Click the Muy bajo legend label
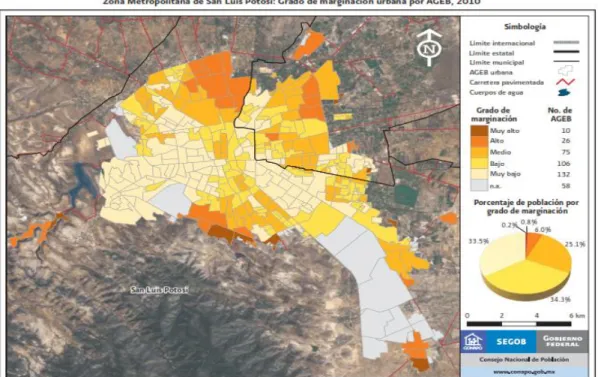The height and width of the screenshot is (377, 598). click(505, 174)
